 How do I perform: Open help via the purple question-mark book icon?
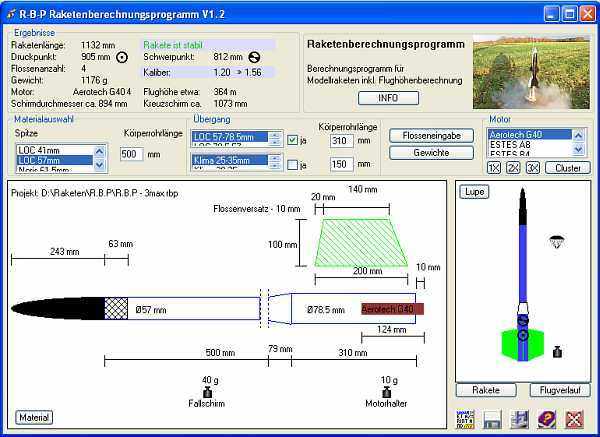point(547,419)
